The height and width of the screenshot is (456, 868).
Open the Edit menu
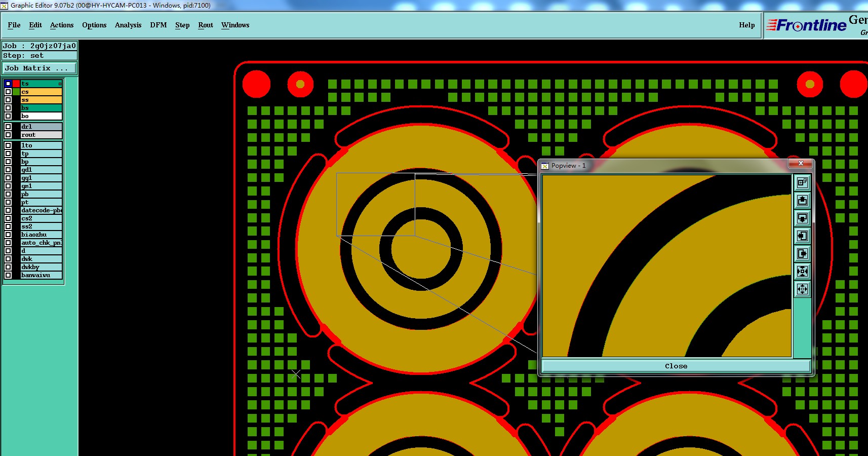(x=35, y=25)
